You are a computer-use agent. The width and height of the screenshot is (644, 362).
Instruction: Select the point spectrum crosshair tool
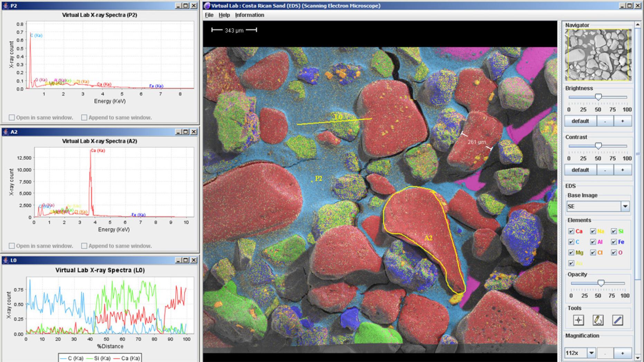(578, 320)
